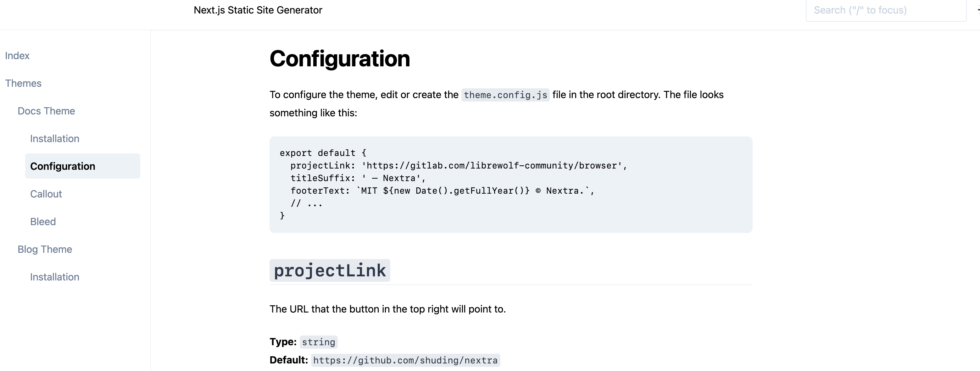Open the Themes section in the sidebar

coord(23,83)
